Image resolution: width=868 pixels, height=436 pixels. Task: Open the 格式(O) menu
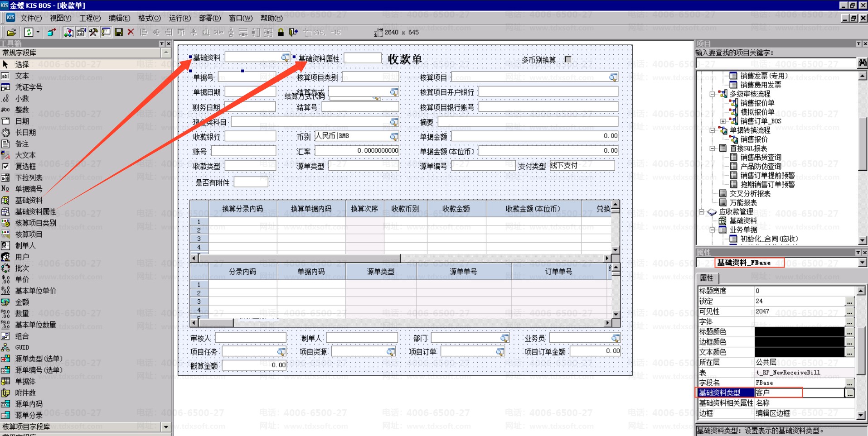[x=149, y=18]
